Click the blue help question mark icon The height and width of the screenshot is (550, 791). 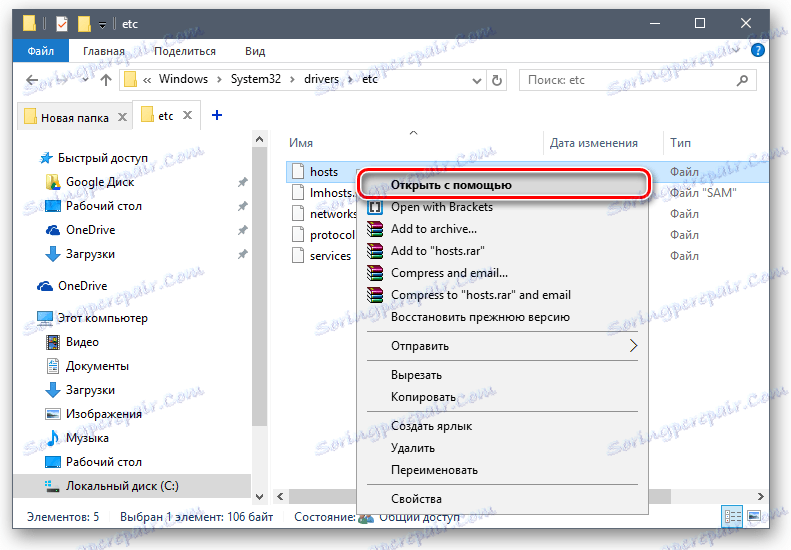click(758, 50)
